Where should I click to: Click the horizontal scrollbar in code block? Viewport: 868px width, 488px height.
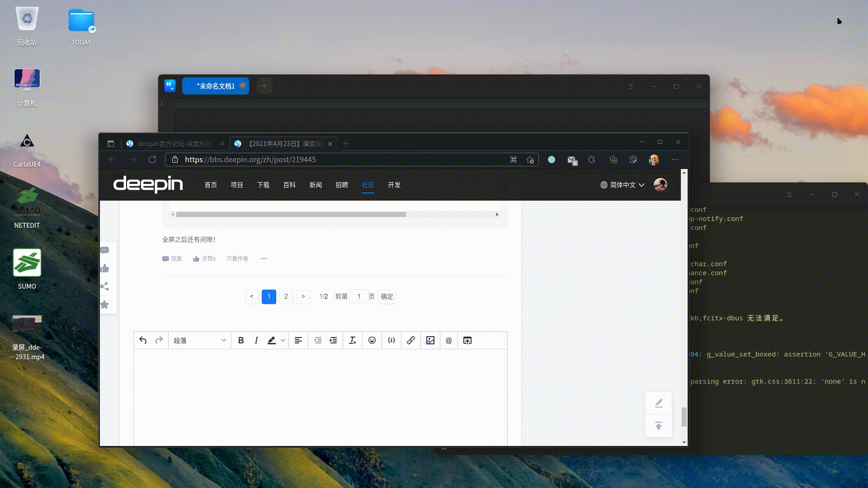[291, 214]
